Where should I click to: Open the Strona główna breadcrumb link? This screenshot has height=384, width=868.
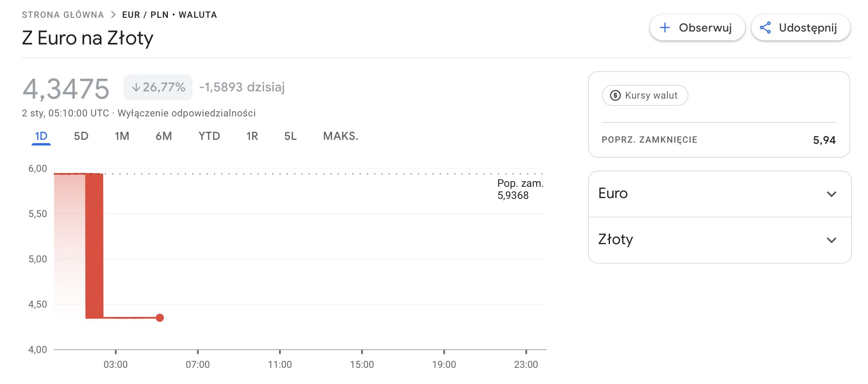tap(63, 15)
